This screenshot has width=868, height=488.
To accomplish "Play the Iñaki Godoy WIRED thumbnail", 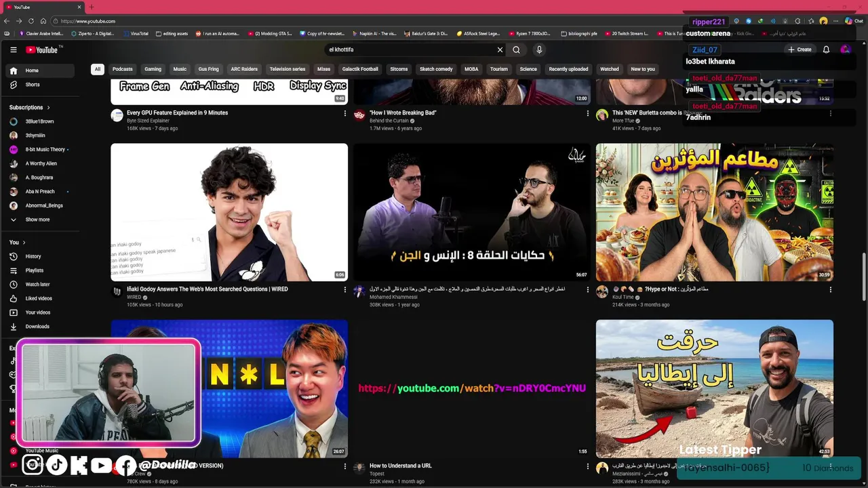I will pos(229,212).
